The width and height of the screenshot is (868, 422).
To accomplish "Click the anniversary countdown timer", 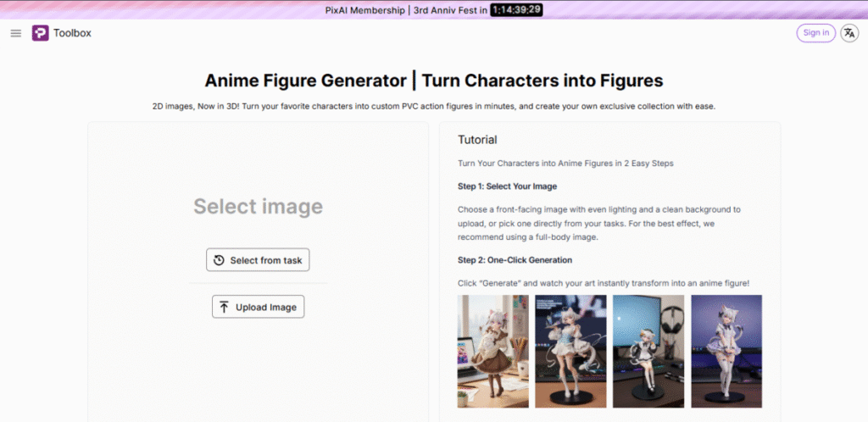I will 516,10.
